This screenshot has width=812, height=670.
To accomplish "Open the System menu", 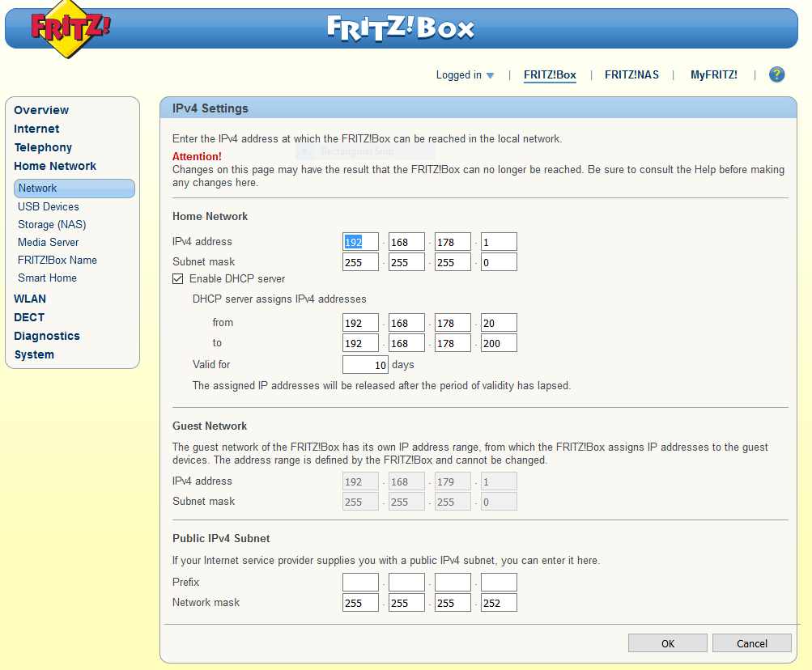I will click(34, 354).
